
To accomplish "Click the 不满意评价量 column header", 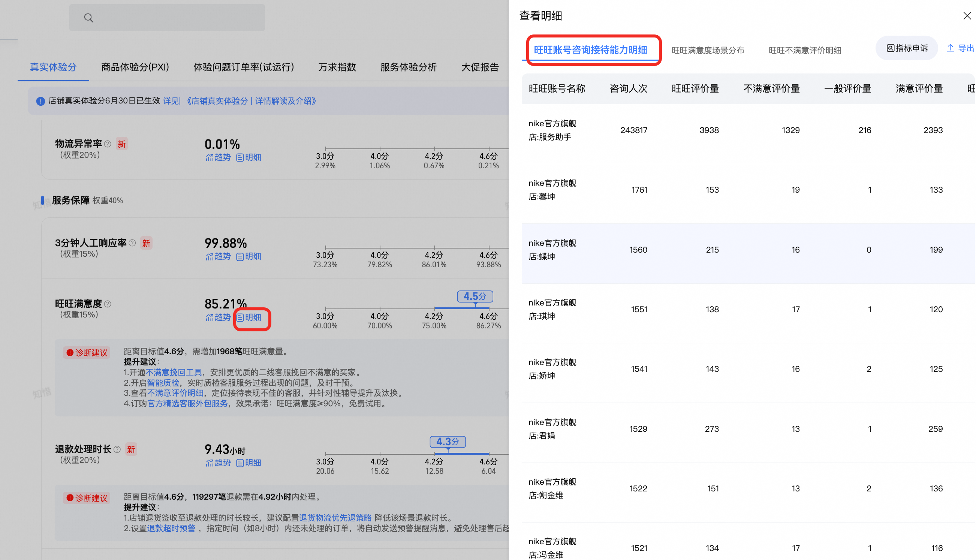I will 771,89.
